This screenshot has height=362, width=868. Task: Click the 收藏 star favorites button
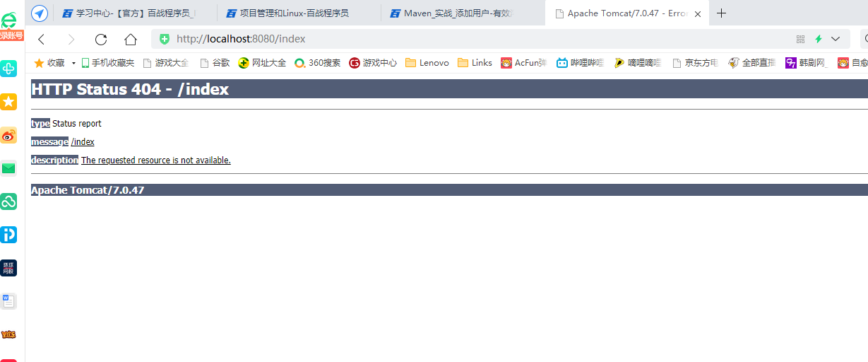tap(49, 63)
